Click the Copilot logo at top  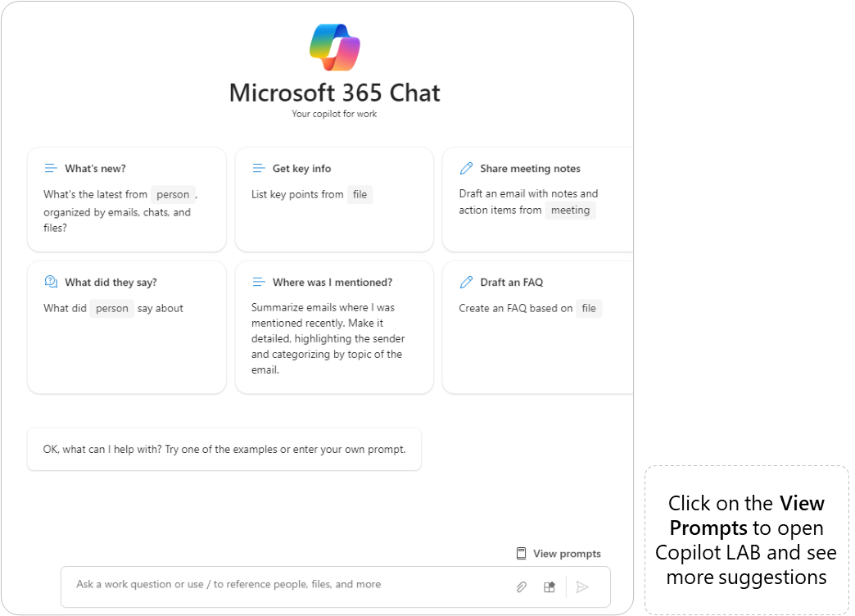[x=334, y=48]
